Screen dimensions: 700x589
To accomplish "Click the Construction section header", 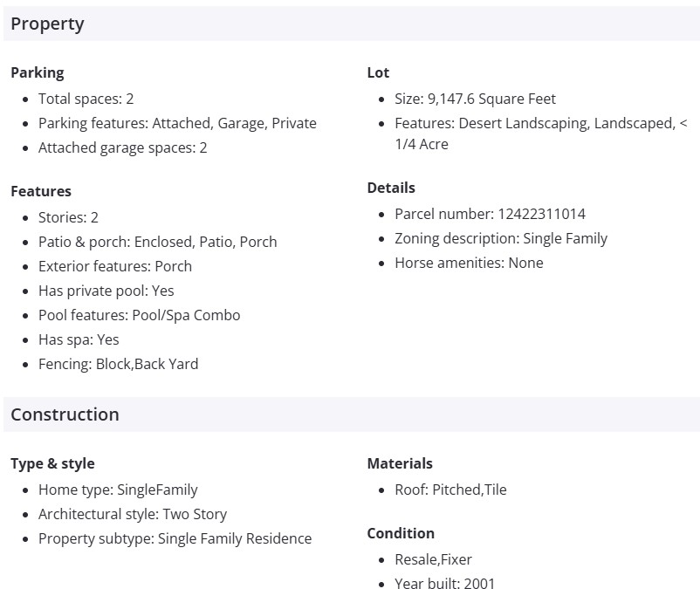I will point(65,414).
